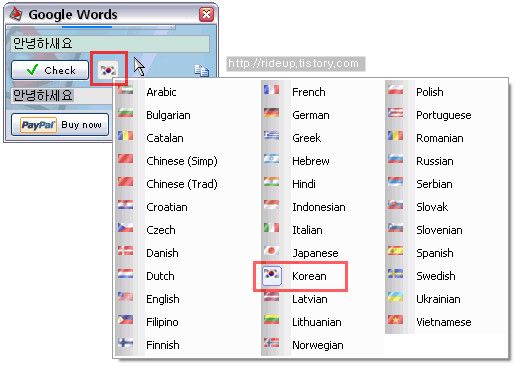Click the Check button
This screenshot has height=367, width=516.
point(50,70)
